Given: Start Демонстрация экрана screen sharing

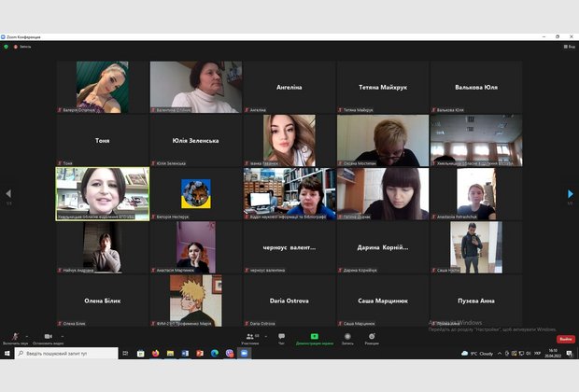Looking at the screenshot, I should (314, 338).
